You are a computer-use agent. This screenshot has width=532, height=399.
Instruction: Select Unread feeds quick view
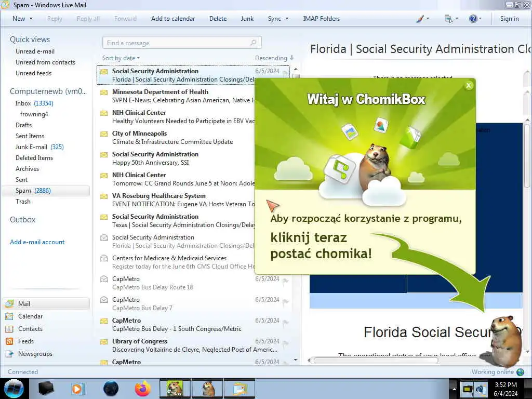pyautogui.click(x=34, y=73)
